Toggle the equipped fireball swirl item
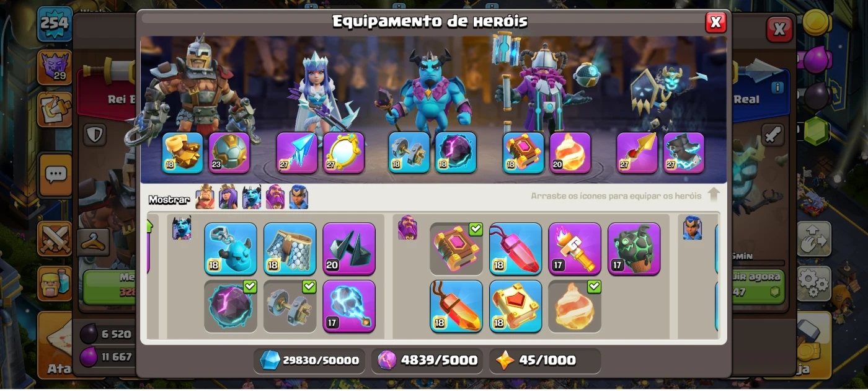This screenshot has width=868, height=391. (575, 306)
